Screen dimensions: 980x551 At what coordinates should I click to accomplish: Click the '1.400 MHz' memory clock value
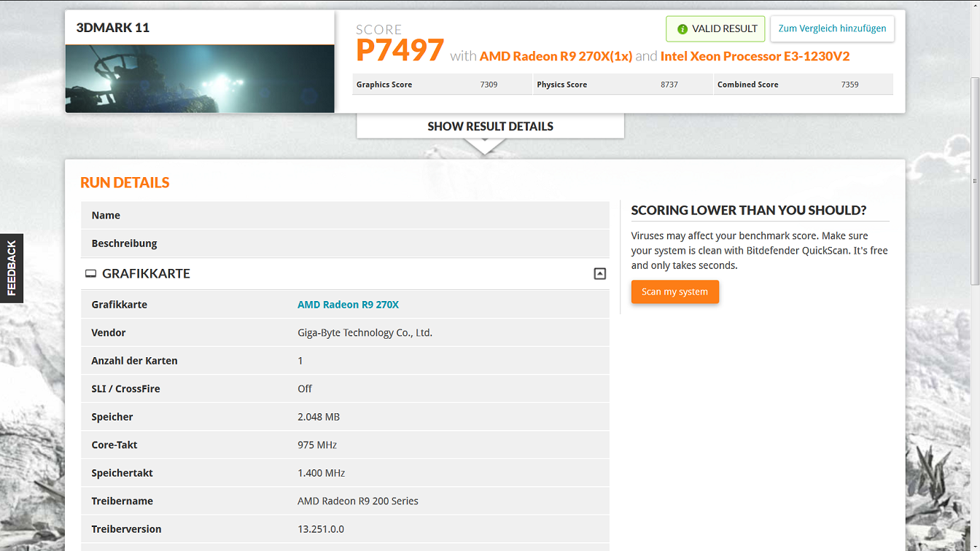(321, 473)
